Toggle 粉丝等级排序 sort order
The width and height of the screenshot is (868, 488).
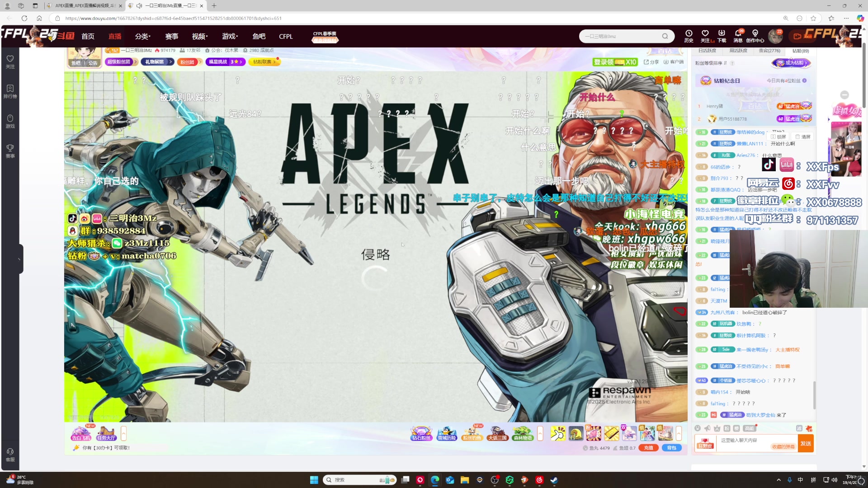tap(711, 63)
